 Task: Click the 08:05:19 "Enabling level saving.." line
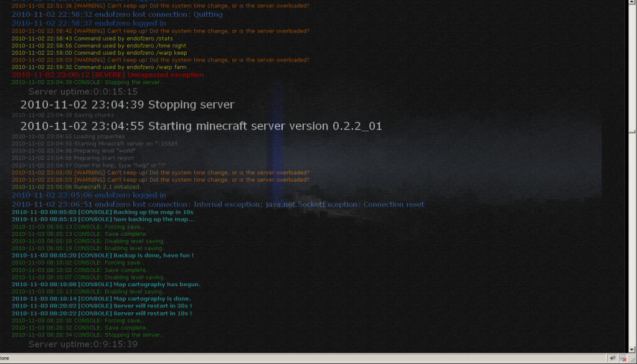(x=88, y=248)
